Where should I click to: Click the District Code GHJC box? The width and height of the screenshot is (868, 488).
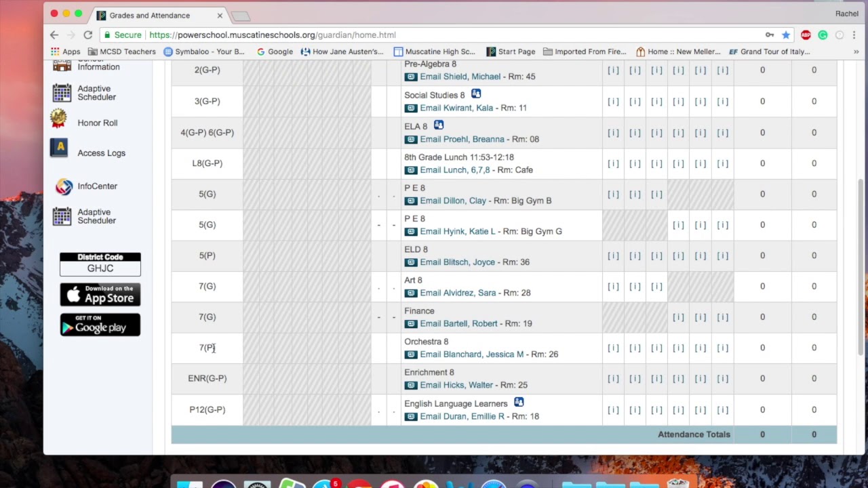[100, 264]
